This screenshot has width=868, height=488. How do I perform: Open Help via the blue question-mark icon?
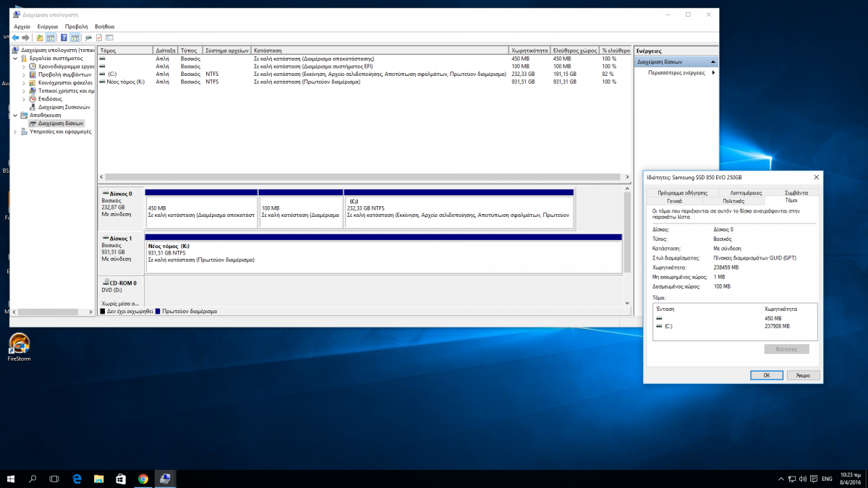[64, 38]
